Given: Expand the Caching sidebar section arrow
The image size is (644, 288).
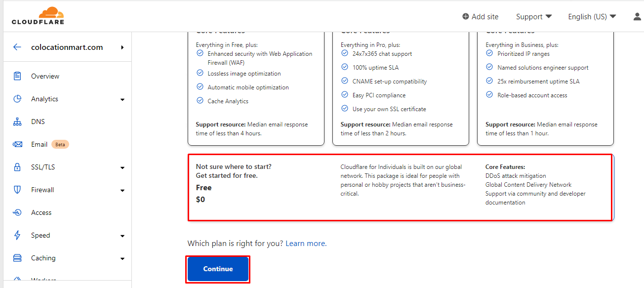Looking at the screenshot, I should pos(122,258).
